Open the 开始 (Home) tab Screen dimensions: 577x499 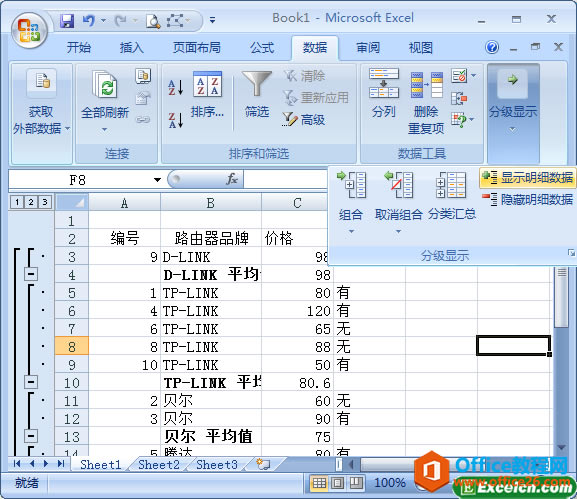[79, 47]
